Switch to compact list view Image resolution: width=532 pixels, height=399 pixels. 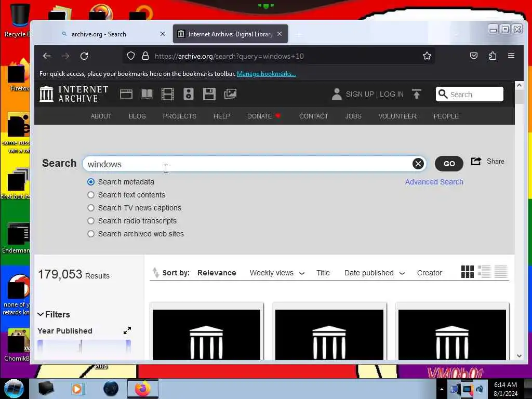501,272
